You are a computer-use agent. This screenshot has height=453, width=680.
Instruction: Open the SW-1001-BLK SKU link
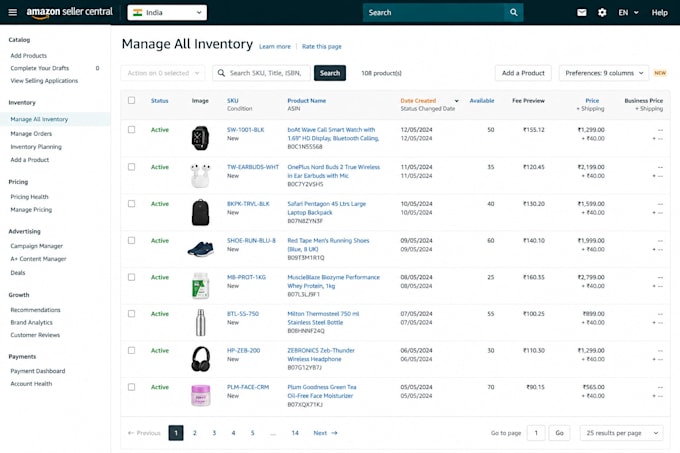pos(245,130)
